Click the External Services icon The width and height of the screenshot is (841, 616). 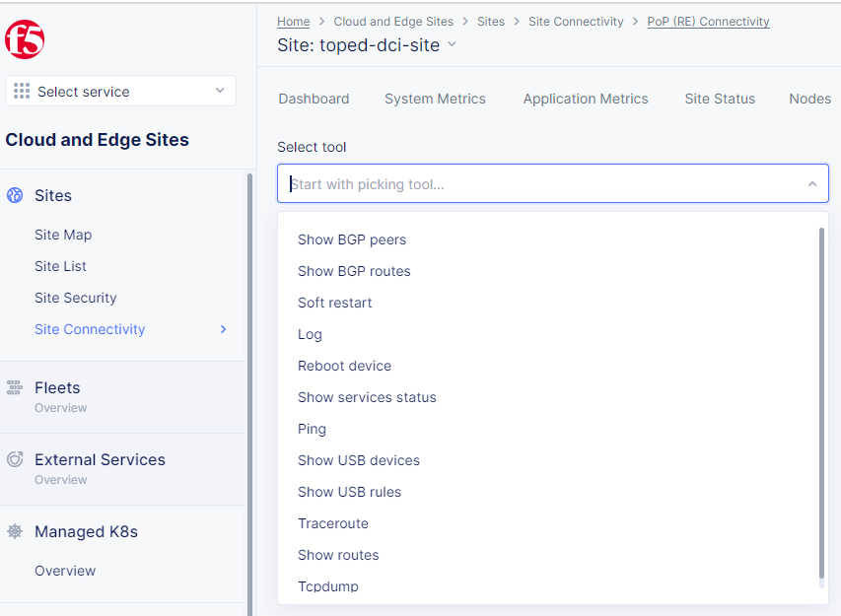[15, 459]
